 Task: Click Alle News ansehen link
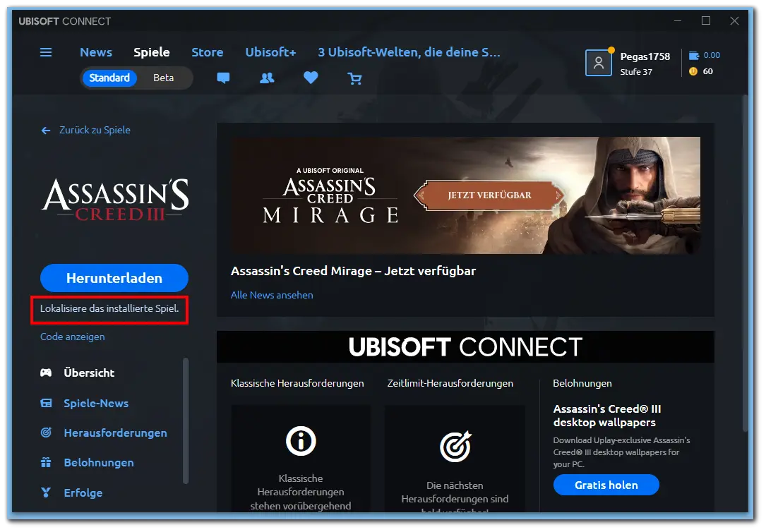tap(272, 296)
